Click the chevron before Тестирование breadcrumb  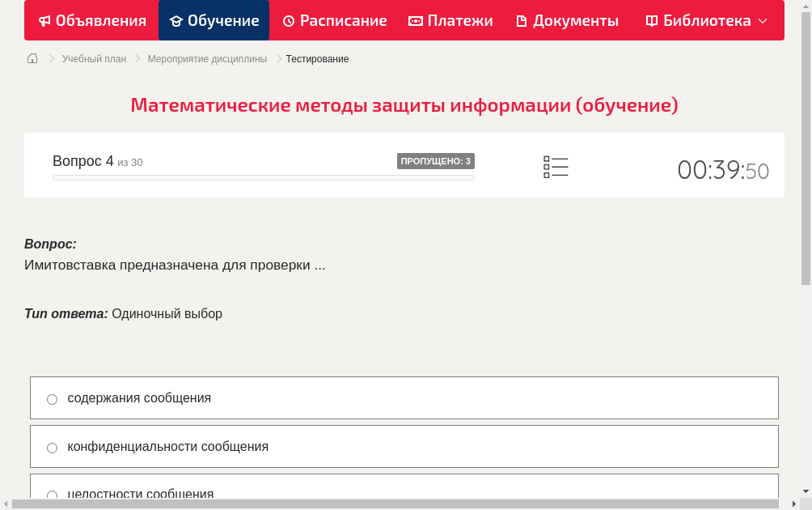[x=277, y=58]
